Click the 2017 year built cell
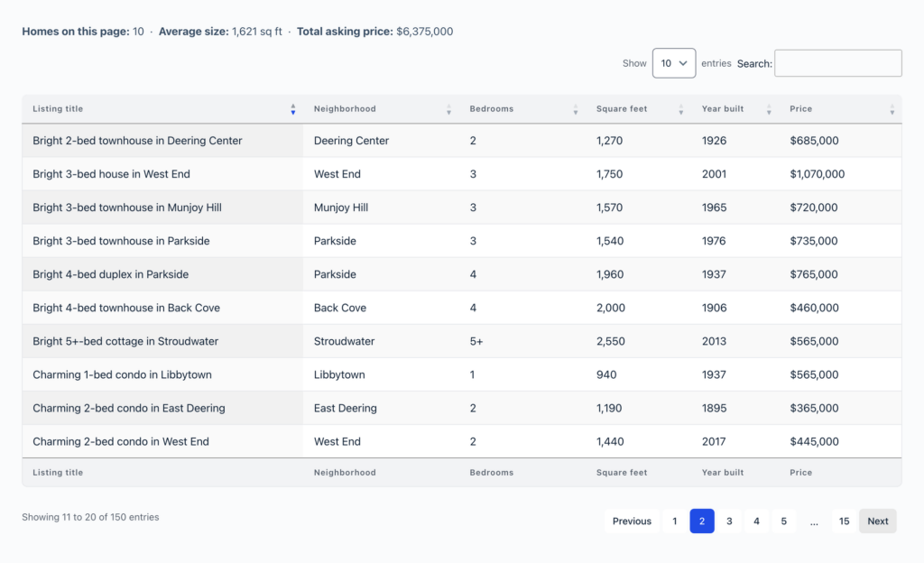The height and width of the screenshot is (563, 924). click(735, 442)
